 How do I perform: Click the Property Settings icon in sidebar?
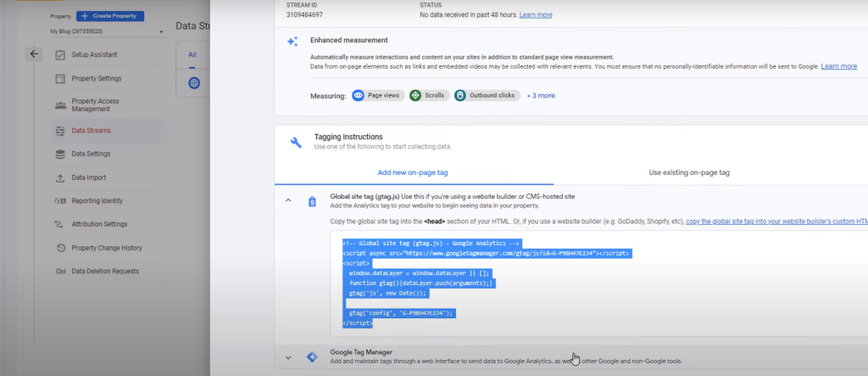59,79
